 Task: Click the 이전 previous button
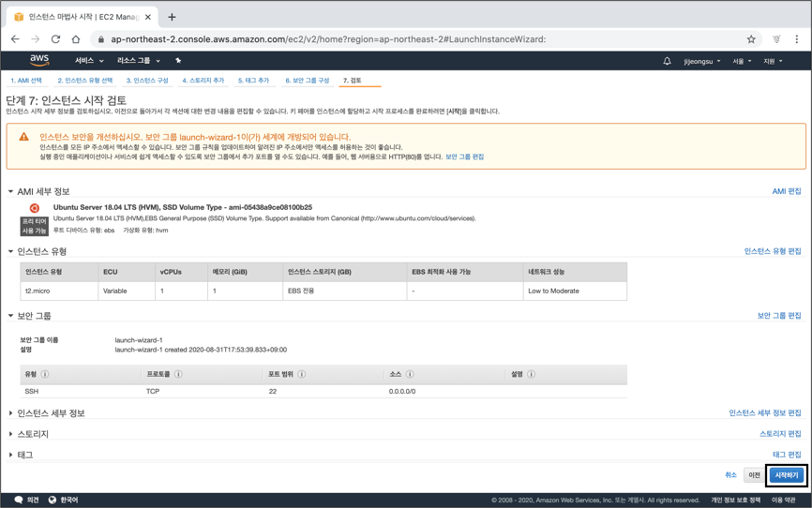[x=754, y=475]
